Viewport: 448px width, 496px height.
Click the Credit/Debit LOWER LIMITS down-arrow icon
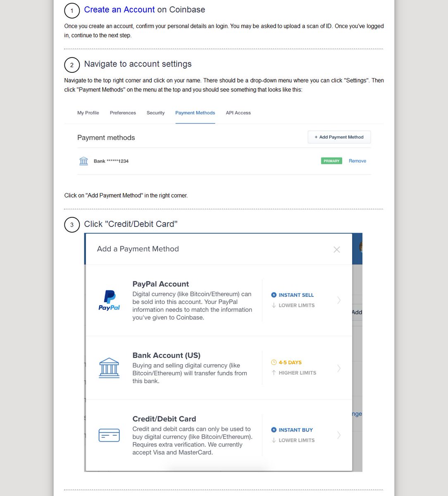[274, 440]
